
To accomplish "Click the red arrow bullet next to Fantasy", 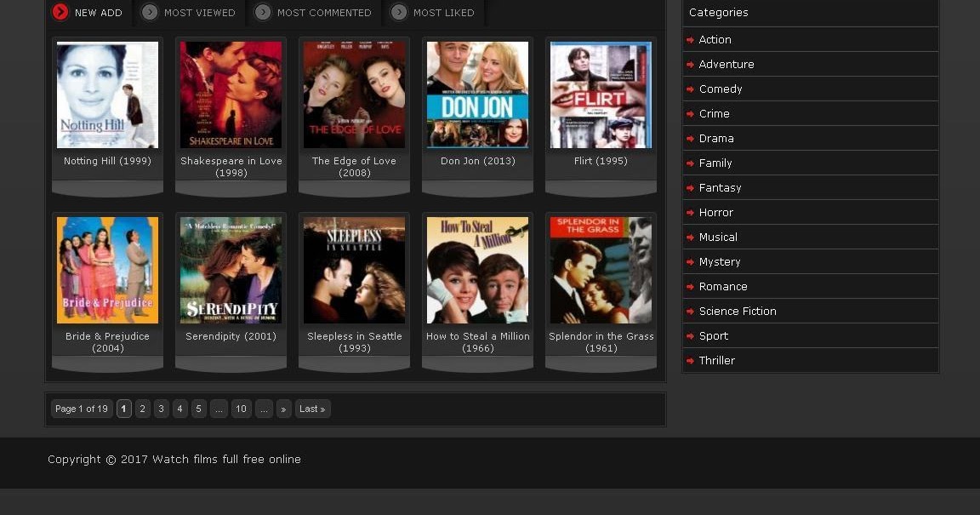I will click(x=690, y=188).
